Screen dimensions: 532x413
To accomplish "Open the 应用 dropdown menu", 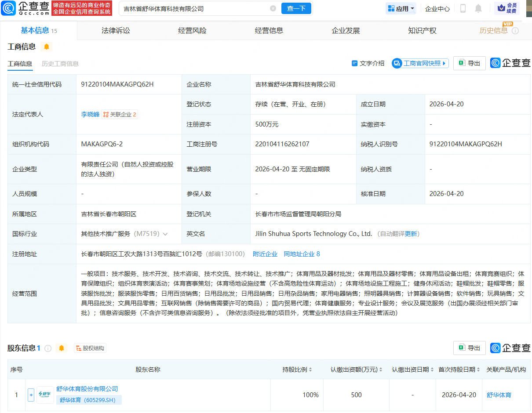I will point(401,8).
